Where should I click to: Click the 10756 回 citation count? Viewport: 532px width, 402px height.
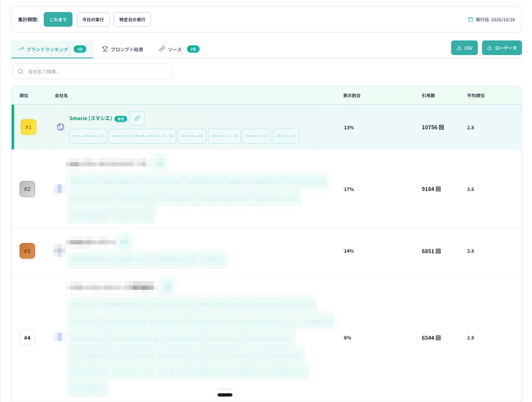tap(433, 127)
